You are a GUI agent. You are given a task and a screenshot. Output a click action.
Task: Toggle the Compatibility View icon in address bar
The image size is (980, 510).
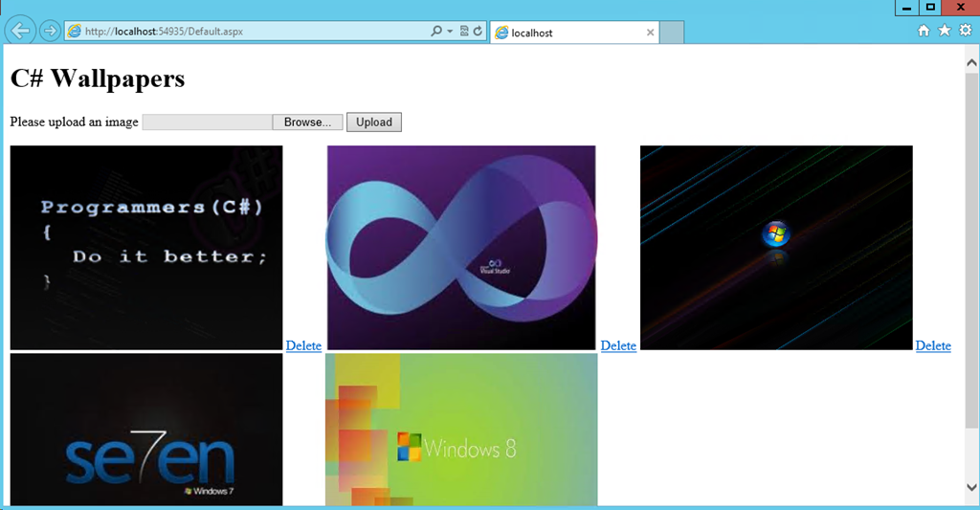pos(464,32)
